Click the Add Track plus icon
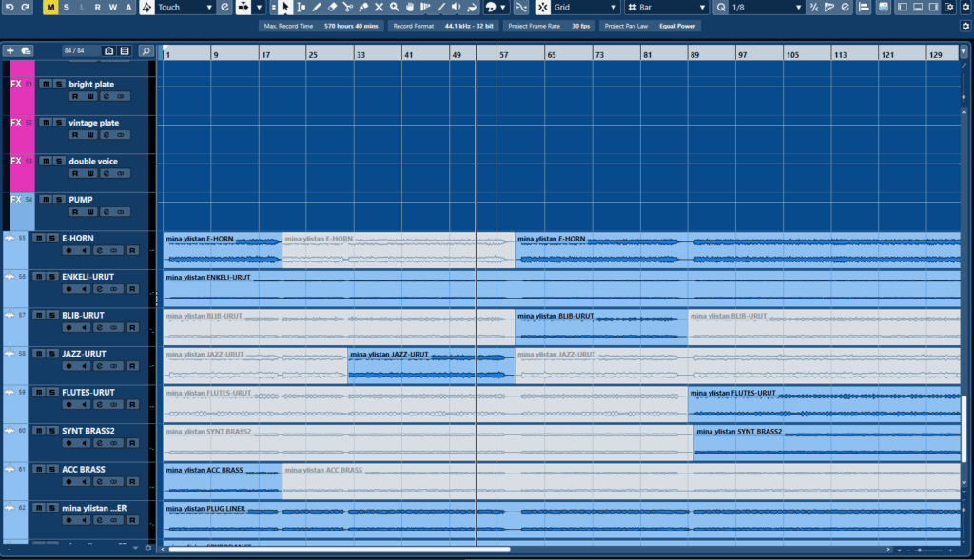Screen dimensions: 974x560 (x=10, y=50)
